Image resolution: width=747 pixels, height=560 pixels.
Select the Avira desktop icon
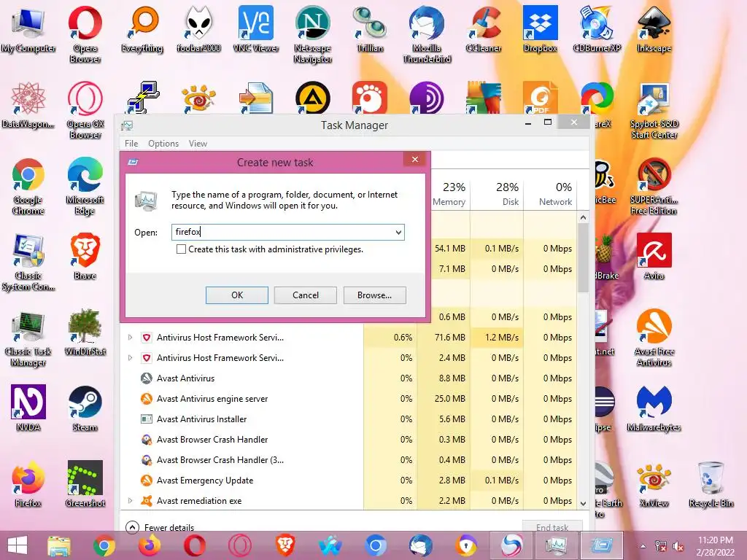coord(654,257)
